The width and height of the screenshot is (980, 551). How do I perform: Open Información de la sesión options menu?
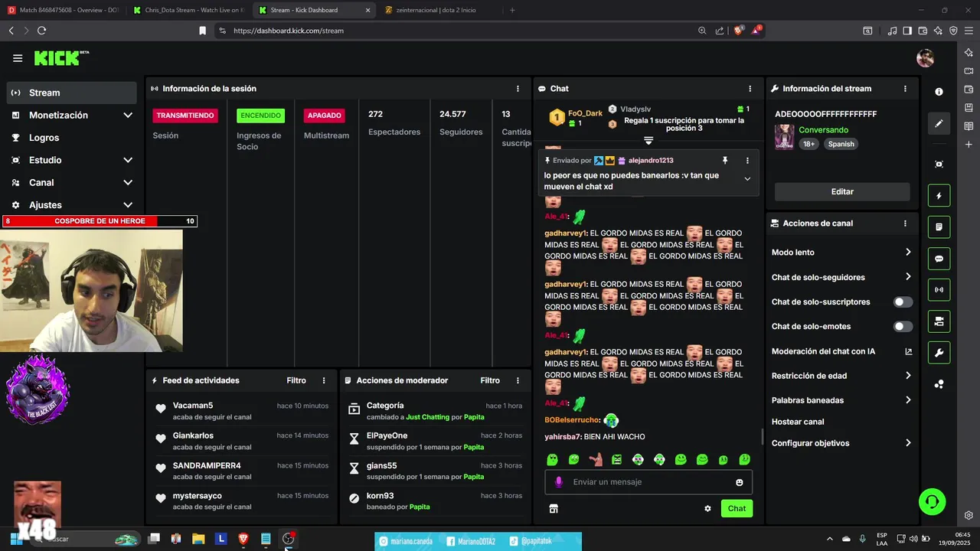pyautogui.click(x=518, y=89)
